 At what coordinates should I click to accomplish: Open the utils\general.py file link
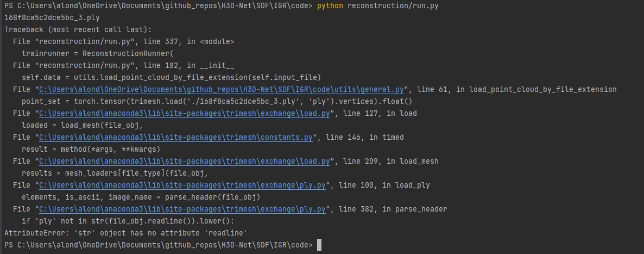click(222, 89)
